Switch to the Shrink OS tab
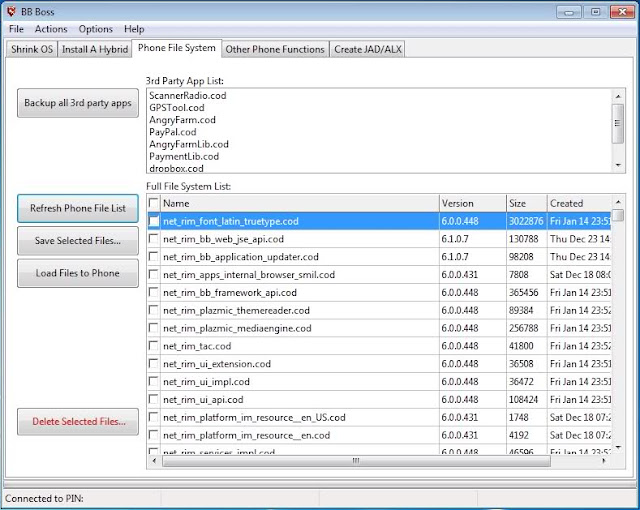Image resolution: width=640 pixels, height=510 pixels. click(x=32, y=49)
